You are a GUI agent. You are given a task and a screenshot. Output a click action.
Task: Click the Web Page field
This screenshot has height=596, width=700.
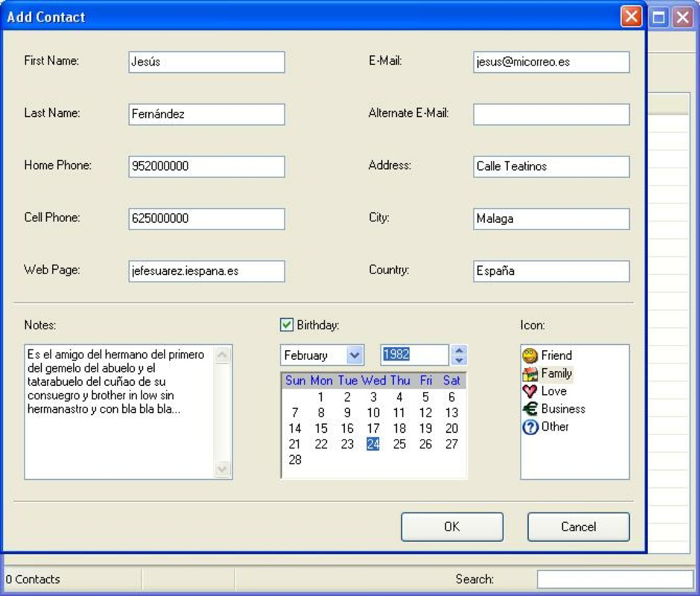pyautogui.click(x=207, y=271)
